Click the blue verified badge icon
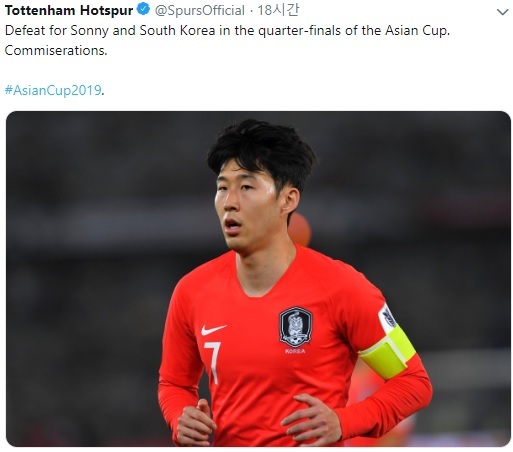 tap(144, 10)
